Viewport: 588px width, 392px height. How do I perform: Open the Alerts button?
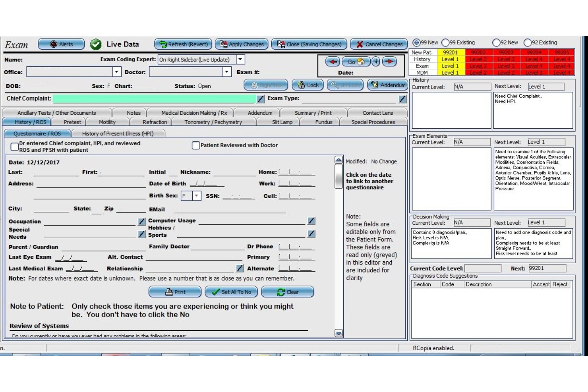tap(61, 44)
